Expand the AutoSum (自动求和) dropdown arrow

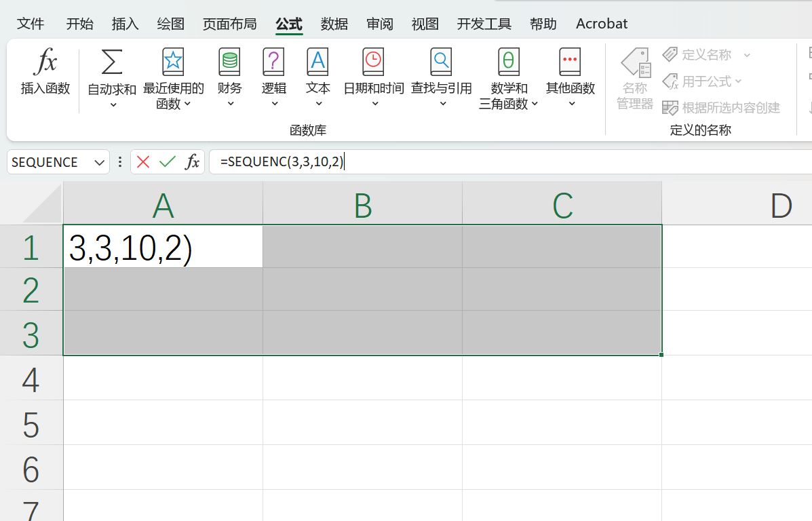click(x=113, y=105)
